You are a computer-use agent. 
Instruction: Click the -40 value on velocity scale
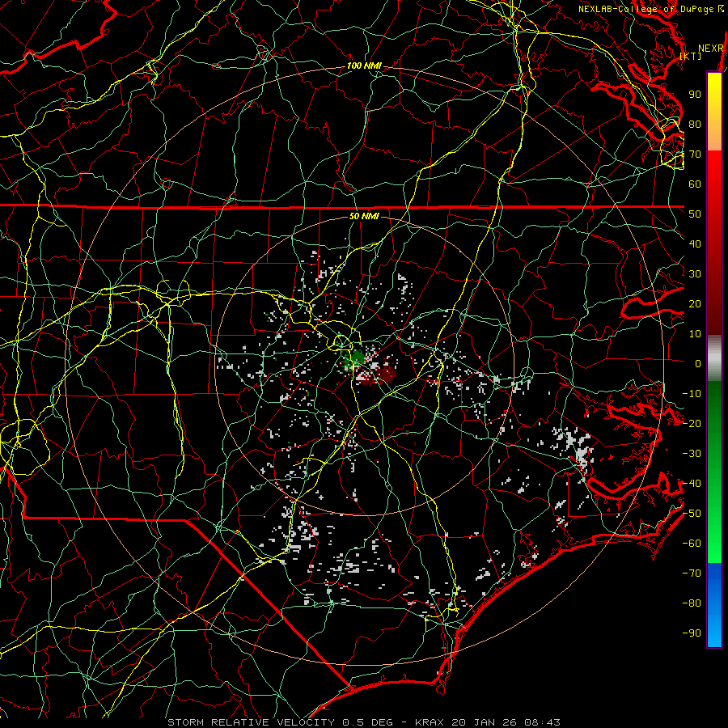coord(692,484)
